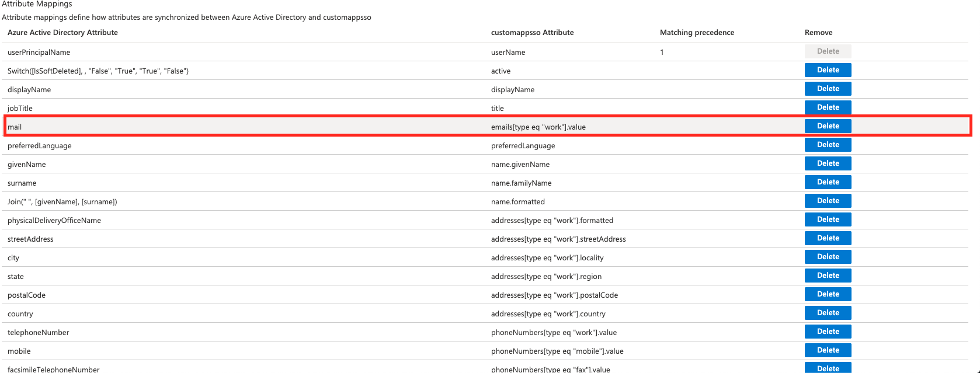Click Azure Active Directory Attribute header

click(x=62, y=33)
